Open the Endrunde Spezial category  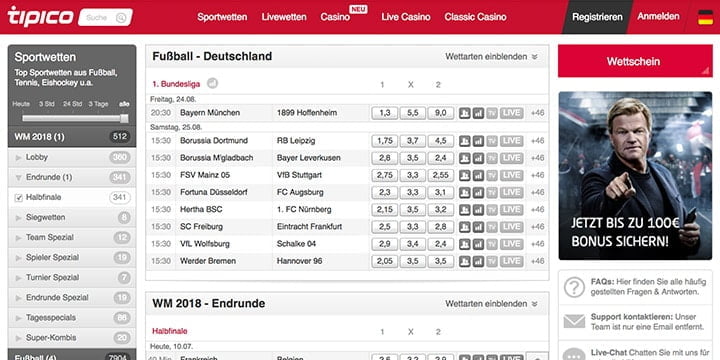[72, 298]
